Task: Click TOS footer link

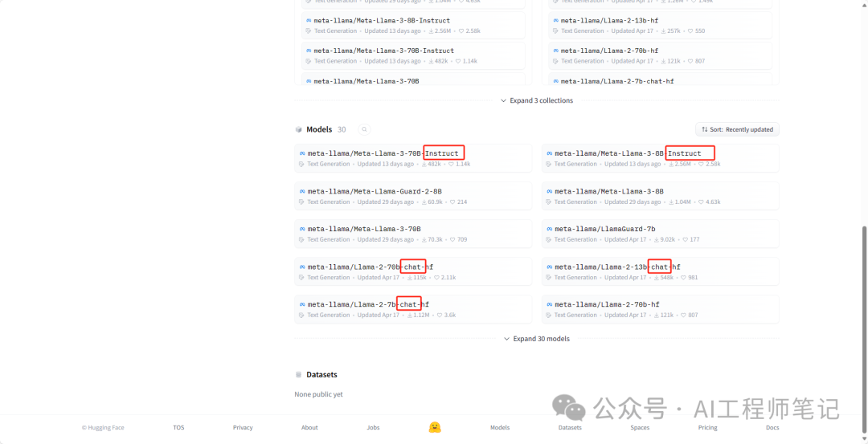Action: point(178,427)
